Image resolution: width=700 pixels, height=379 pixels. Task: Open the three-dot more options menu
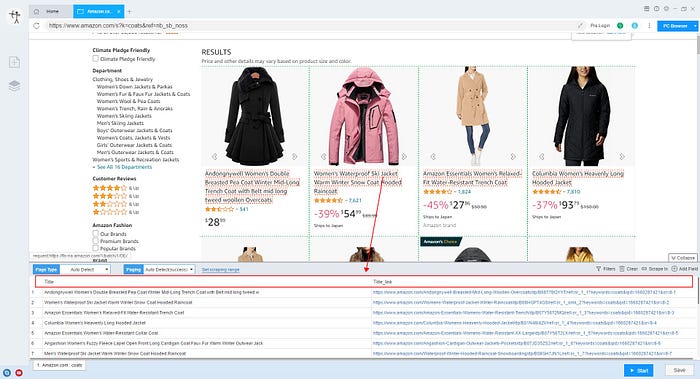pos(649,26)
